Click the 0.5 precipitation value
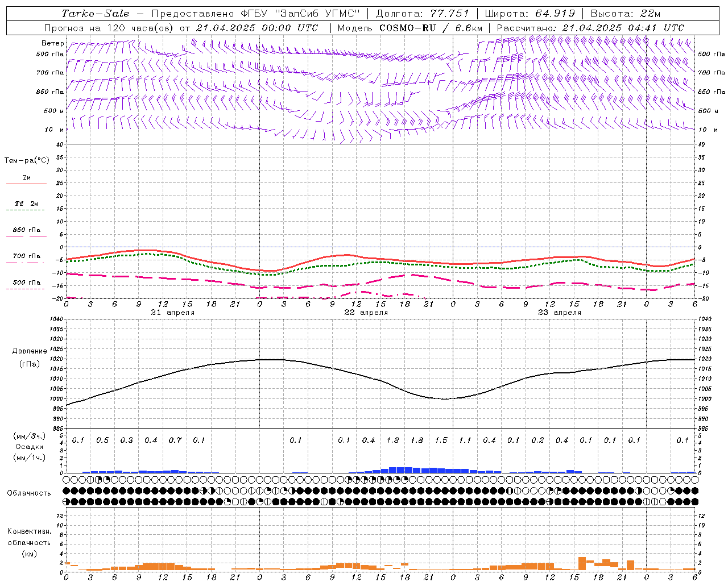 102,440
